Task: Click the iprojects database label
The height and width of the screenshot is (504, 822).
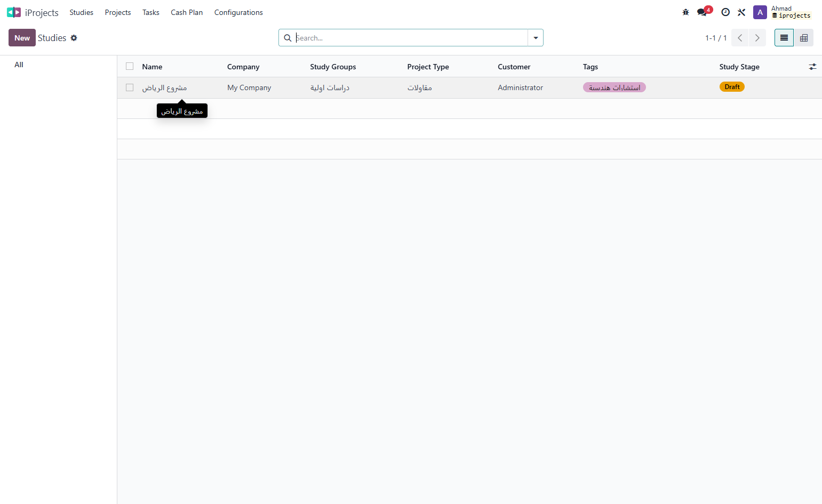Action: [x=792, y=15]
